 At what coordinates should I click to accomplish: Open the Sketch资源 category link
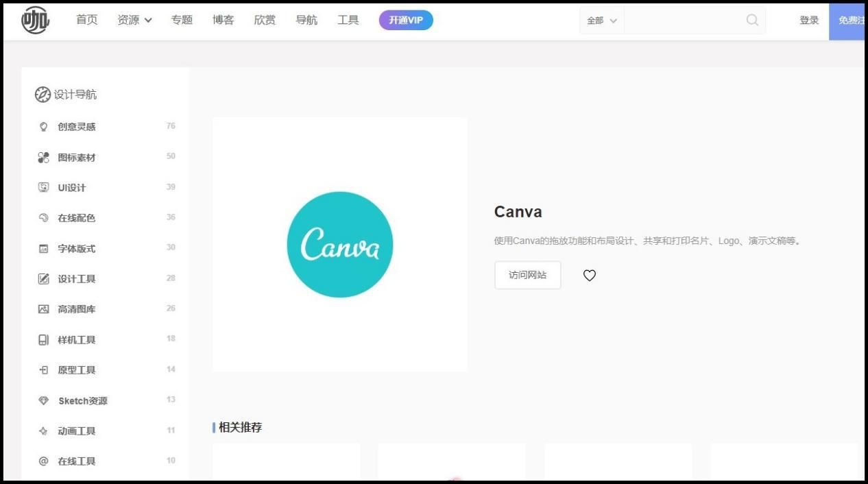coord(83,401)
